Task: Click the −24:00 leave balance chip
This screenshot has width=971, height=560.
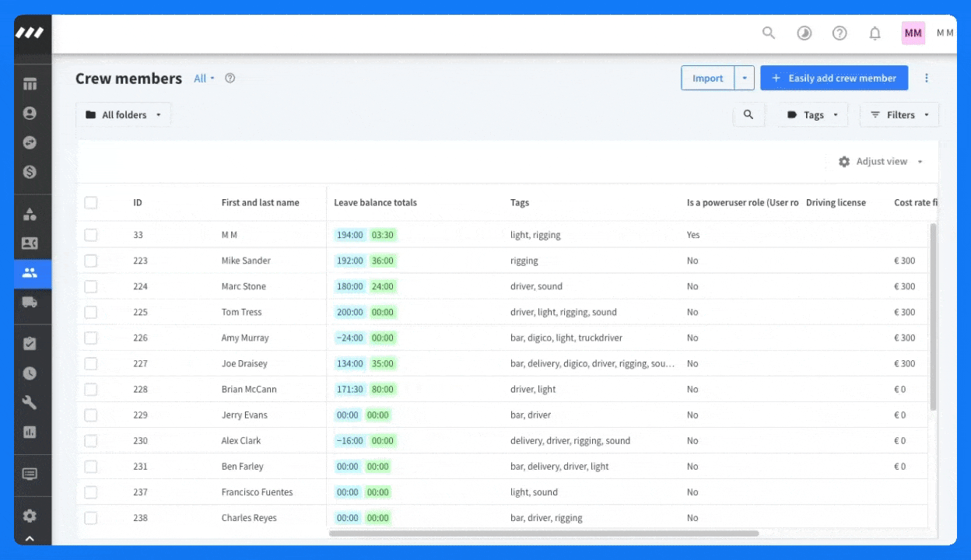Action: pos(349,338)
